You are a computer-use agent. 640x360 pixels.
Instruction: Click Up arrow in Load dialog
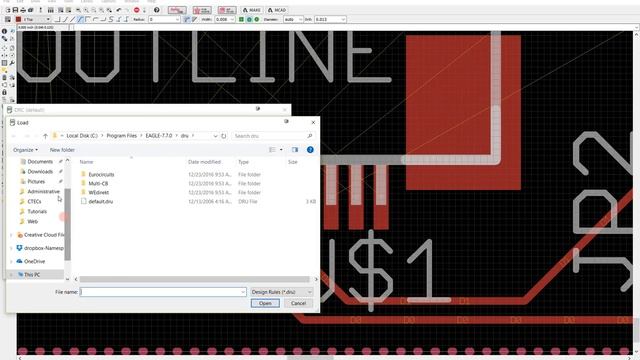(45, 136)
